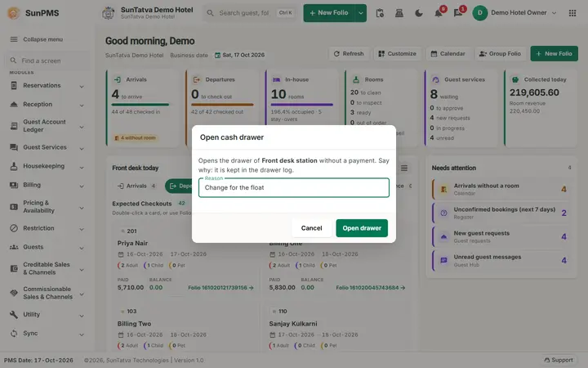Click the Find a screen search box
The image size is (588, 368).
pos(47,61)
